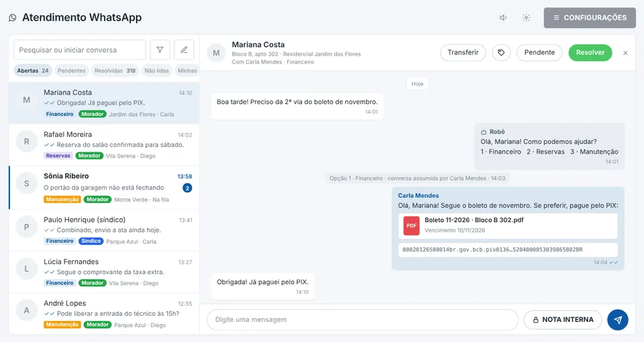Click Financeiro tag on Mariana Costa row
The height and width of the screenshot is (342, 644).
pyautogui.click(x=60, y=114)
